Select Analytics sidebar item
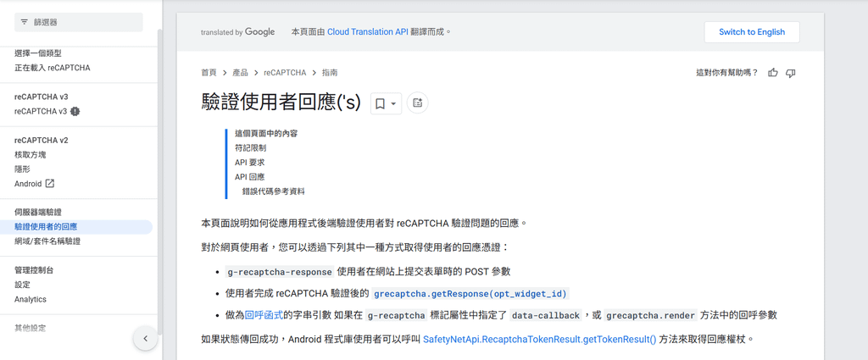 coord(31,299)
